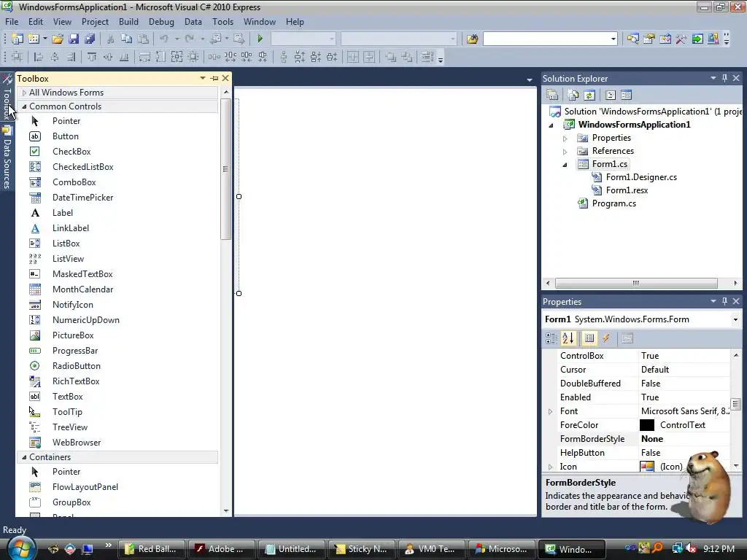Open the Window menu
Image resolution: width=747 pixels, height=560 pixels.
click(x=260, y=22)
